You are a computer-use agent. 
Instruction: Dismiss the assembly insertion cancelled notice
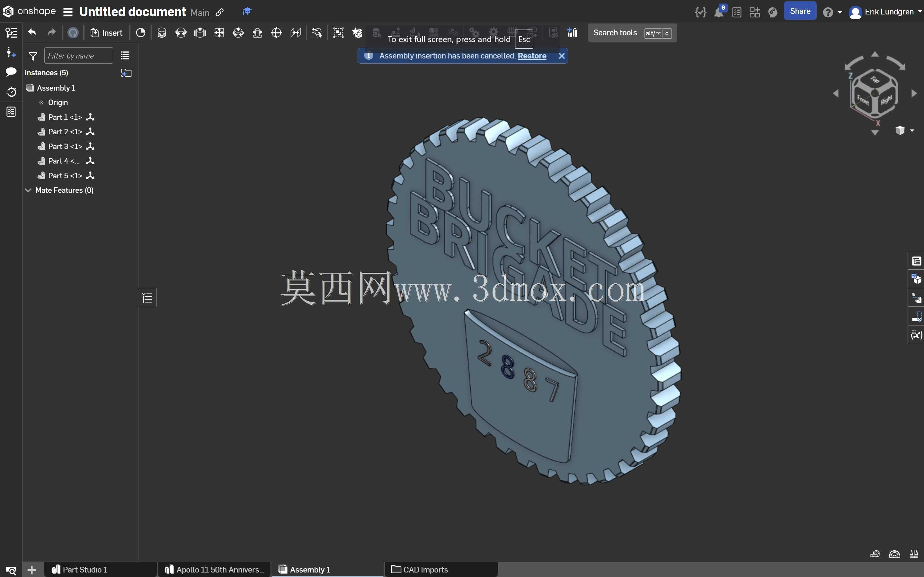pyautogui.click(x=562, y=56)
